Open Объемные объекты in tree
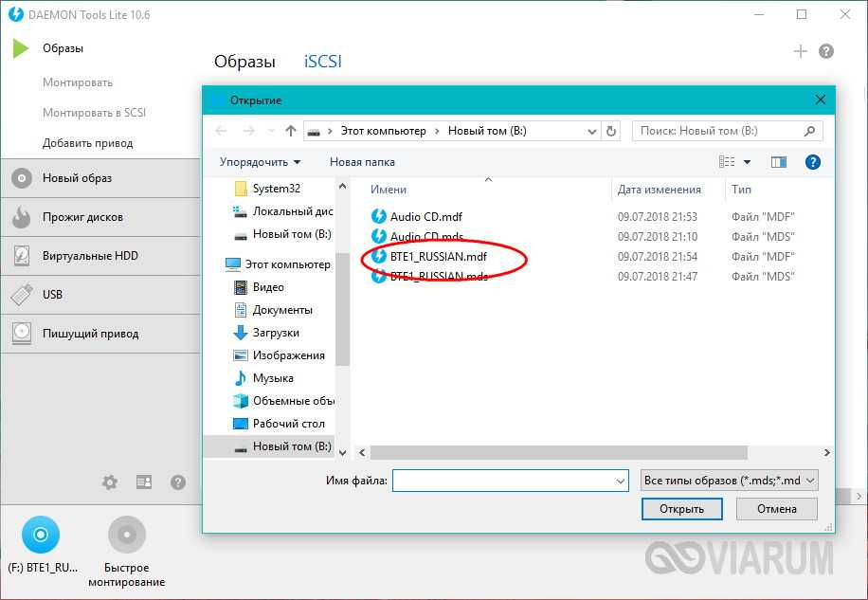The image size is (868, 600). point(284,401)
